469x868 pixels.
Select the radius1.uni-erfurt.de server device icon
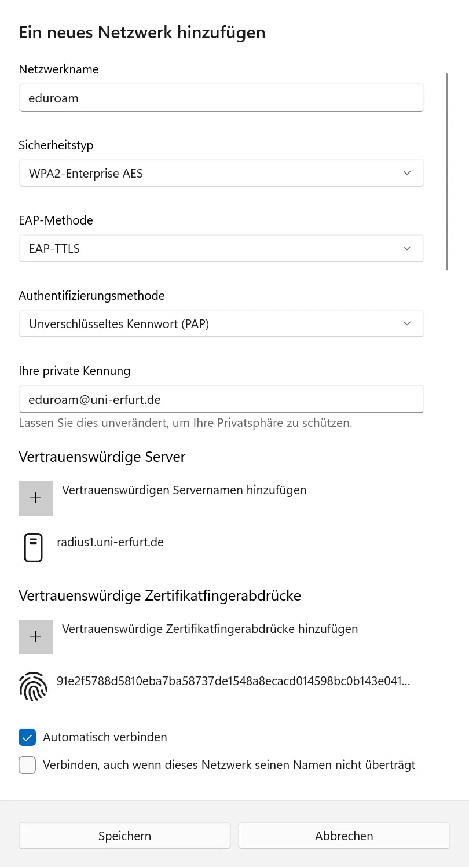click(34, 548)
